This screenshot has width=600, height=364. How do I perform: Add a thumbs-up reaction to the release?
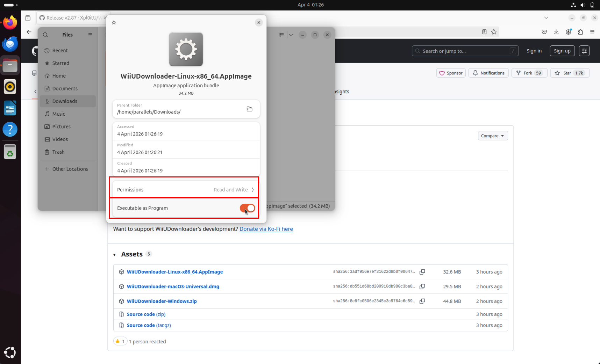pyautogui.click(x=120, y=341)
